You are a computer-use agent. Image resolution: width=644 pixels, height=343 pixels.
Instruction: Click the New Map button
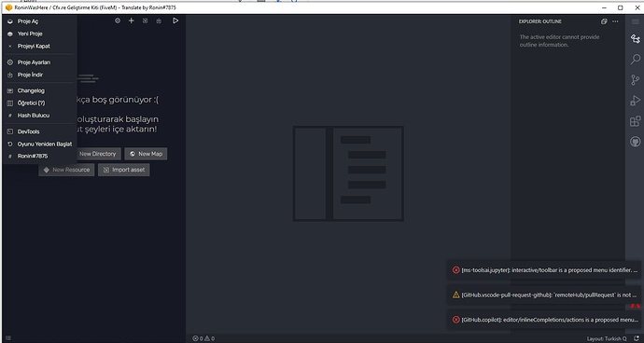click(x=146, y=154)
